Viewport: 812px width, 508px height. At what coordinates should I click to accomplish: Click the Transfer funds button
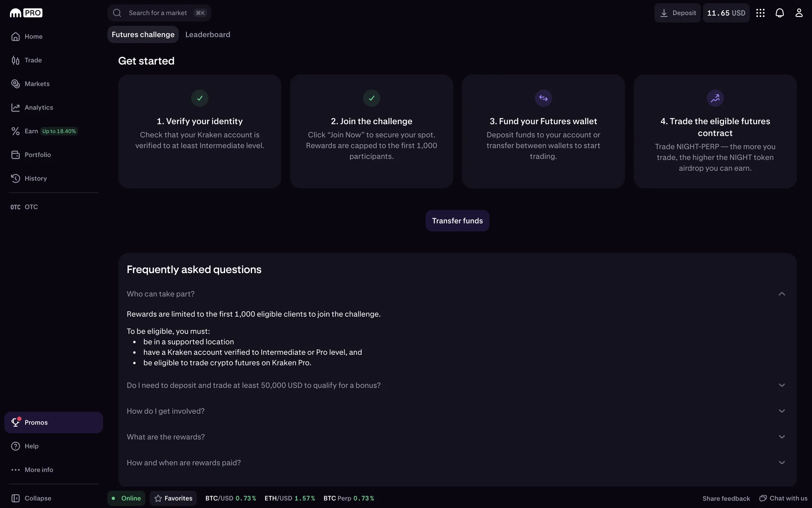tap(457, 221)
